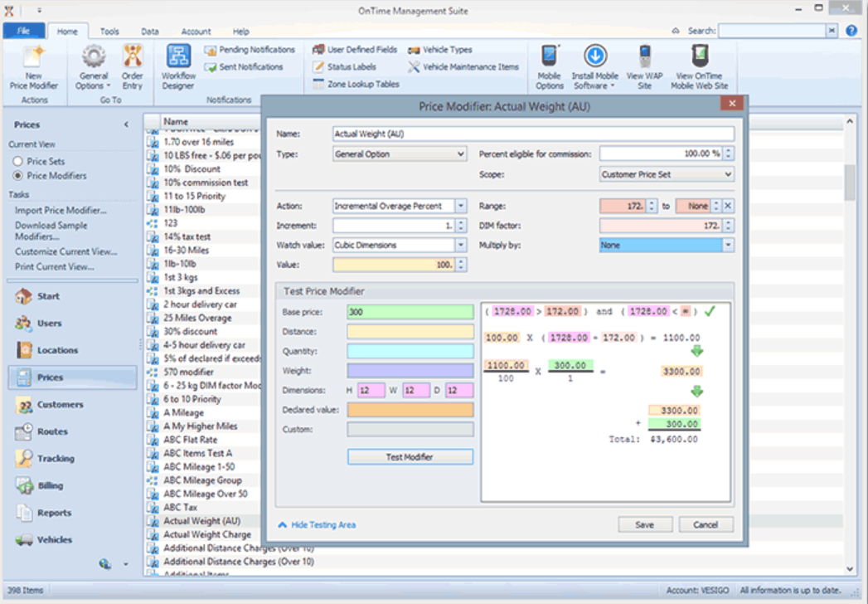
Task: Click the Test Modifier button
Action: pyautogui.click(x=410, y=457)
